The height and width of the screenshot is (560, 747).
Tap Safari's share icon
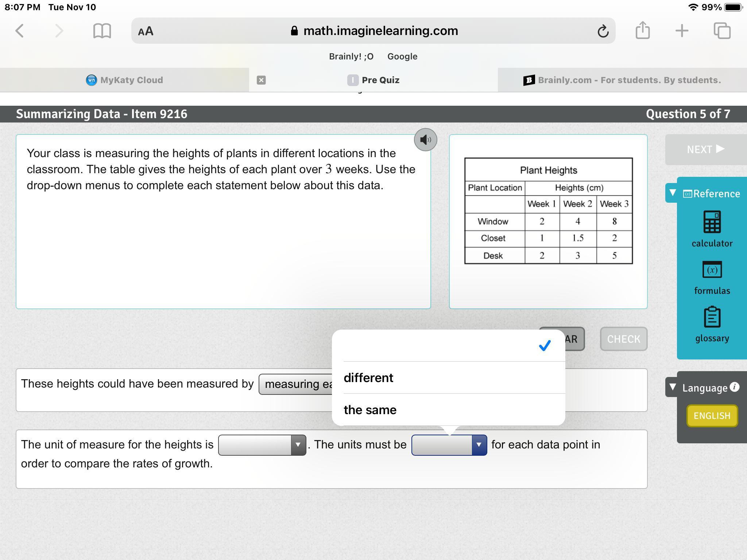pyautogui.click(x=642, y=31)
